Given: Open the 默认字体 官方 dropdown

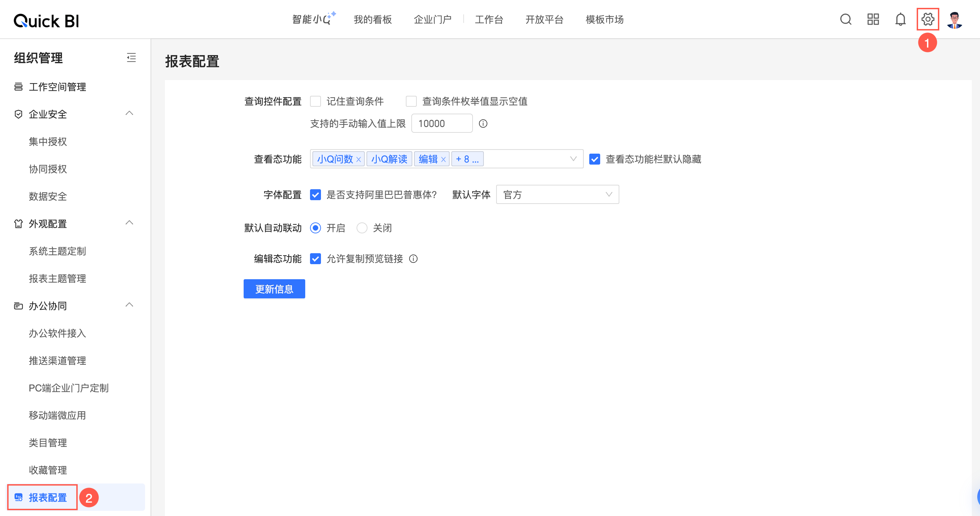Looking at the screenshot, I should pyautogui.click(x=557, y=195).
